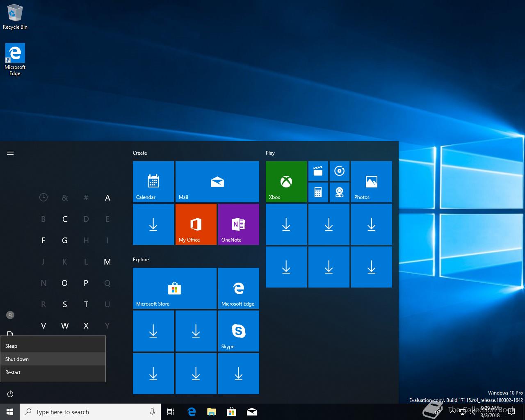Jump to letter M in app list
The height and width of the screenshot is (420, 525).
107,262
